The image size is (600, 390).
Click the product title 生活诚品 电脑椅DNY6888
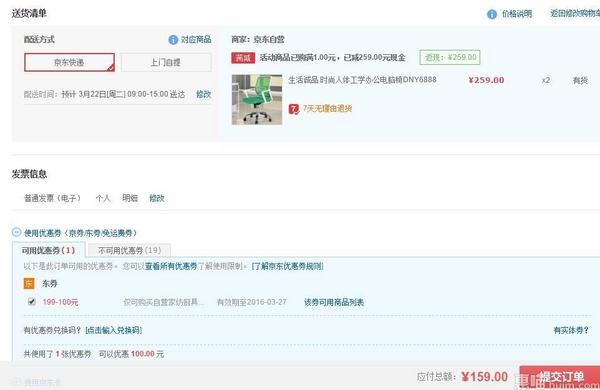click(362, 80)
